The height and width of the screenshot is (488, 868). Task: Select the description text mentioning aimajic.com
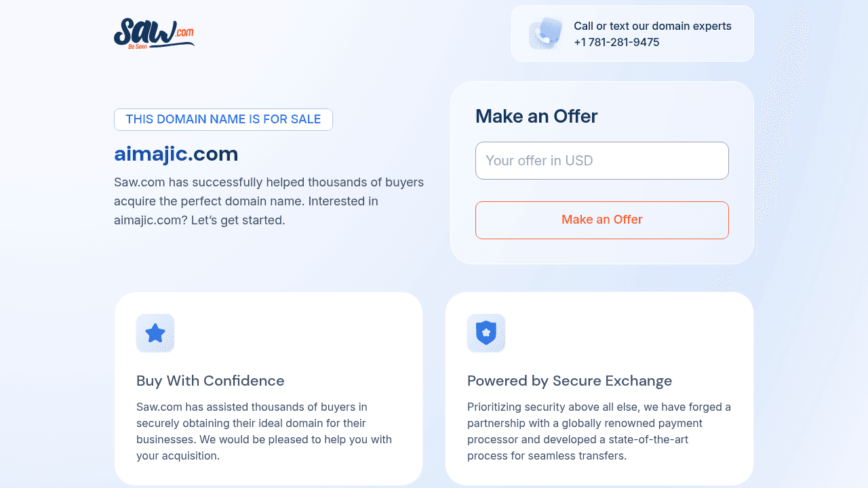tap(269, 201)
